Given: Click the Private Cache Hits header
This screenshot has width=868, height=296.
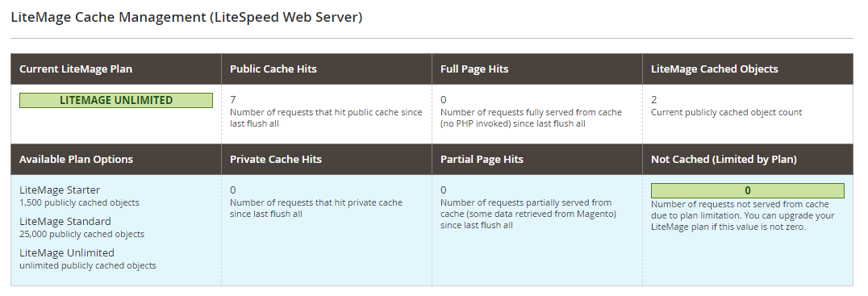Looking at the screenshot, I should tap(276, 160).
